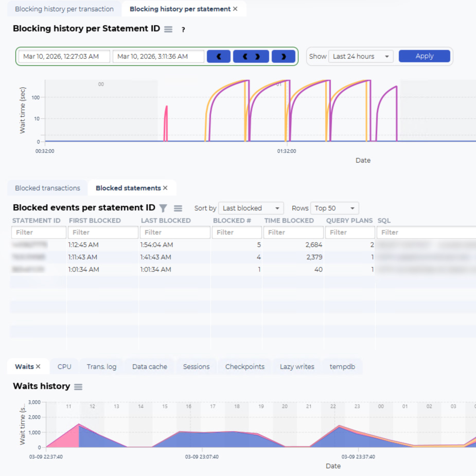Open the Waits history hamburger menu

tap(78, 386)
